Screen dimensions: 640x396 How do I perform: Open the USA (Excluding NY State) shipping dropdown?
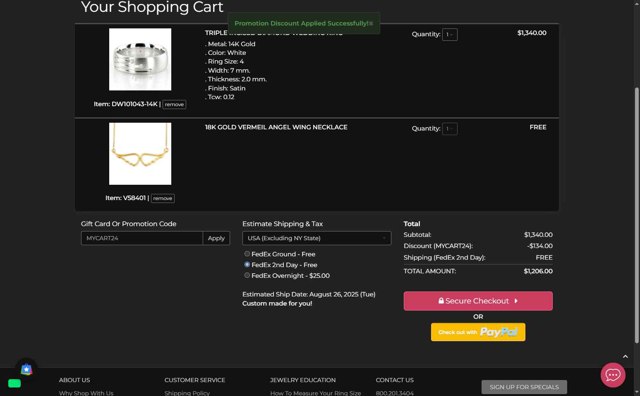(x=316, y=238)
